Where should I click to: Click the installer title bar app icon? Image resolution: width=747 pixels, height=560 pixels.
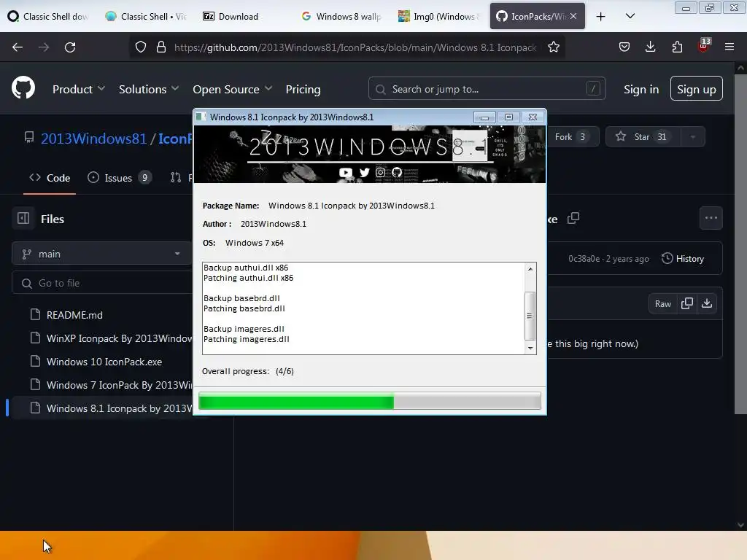click(x=201, y=117)
